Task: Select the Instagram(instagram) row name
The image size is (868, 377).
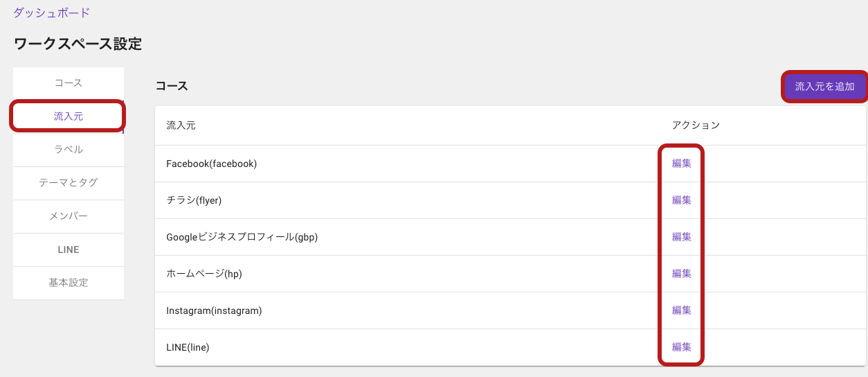Action: pos(214,310)
